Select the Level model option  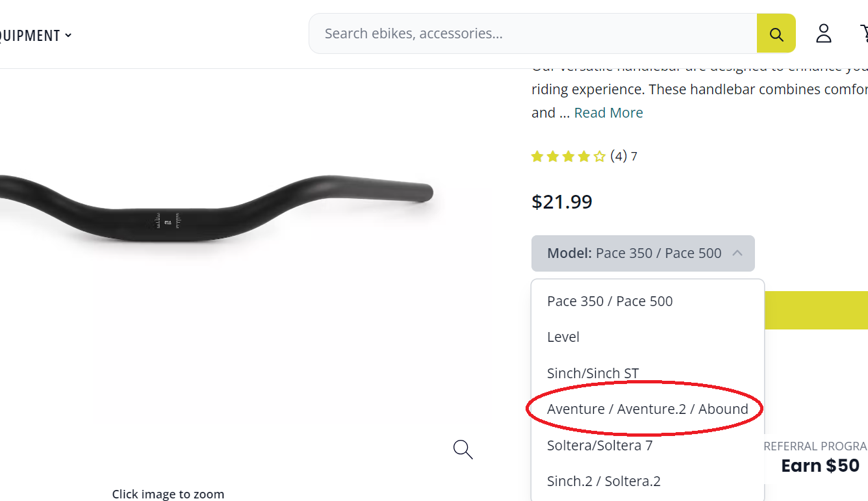(x=563, y=337)
